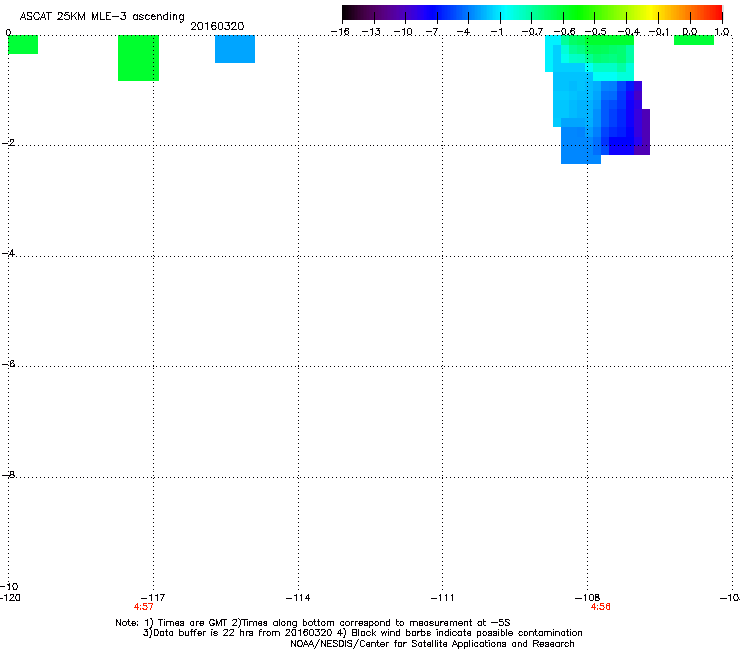Click the -7 tick label on color scale
The image size is (740, 650).
pyautogui.click(x=434, y=32)
